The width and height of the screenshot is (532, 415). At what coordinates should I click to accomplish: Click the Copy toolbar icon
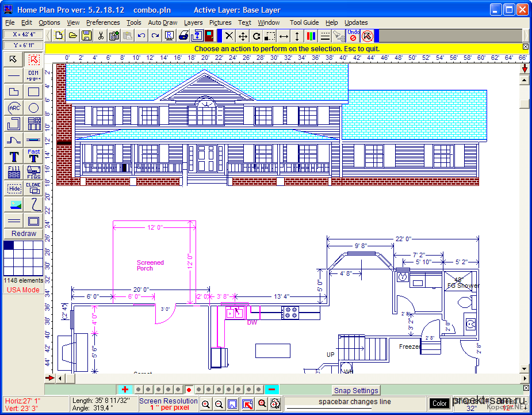[x=114, y=36]
